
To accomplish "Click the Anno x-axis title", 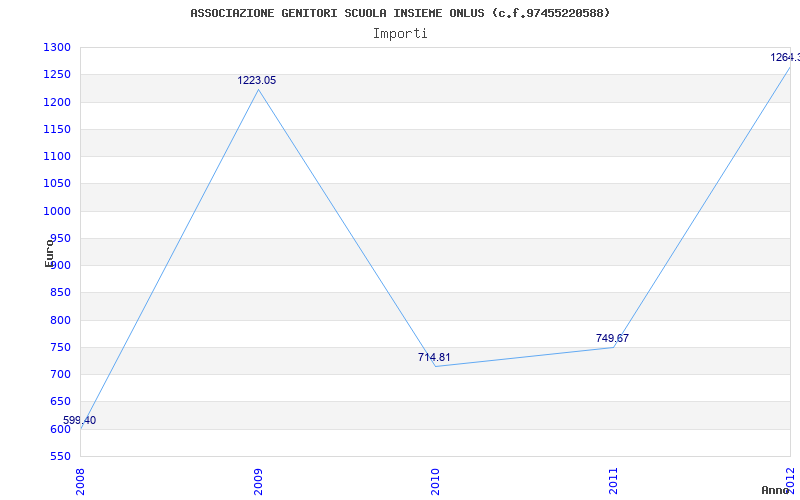I will [x=776, y=490].
